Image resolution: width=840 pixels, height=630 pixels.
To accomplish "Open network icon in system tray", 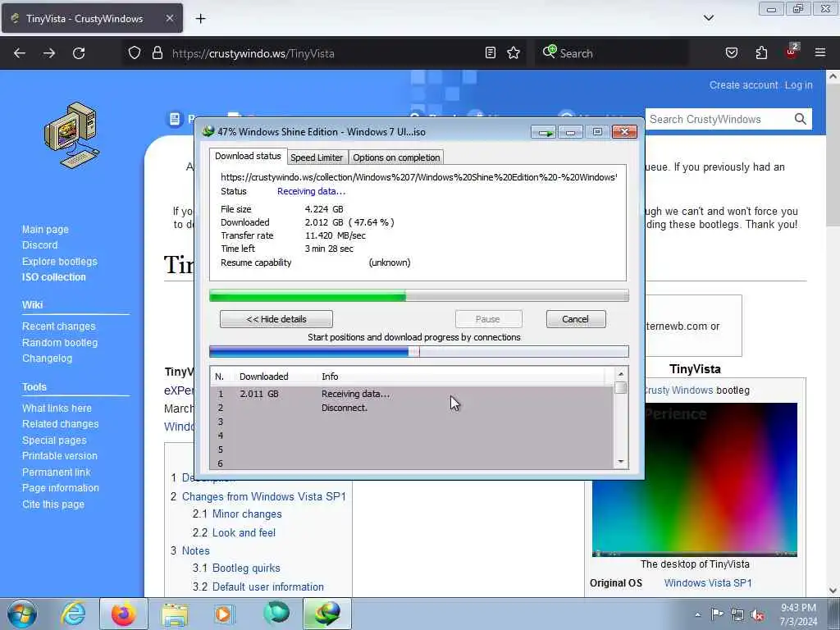I will (737, 615).
